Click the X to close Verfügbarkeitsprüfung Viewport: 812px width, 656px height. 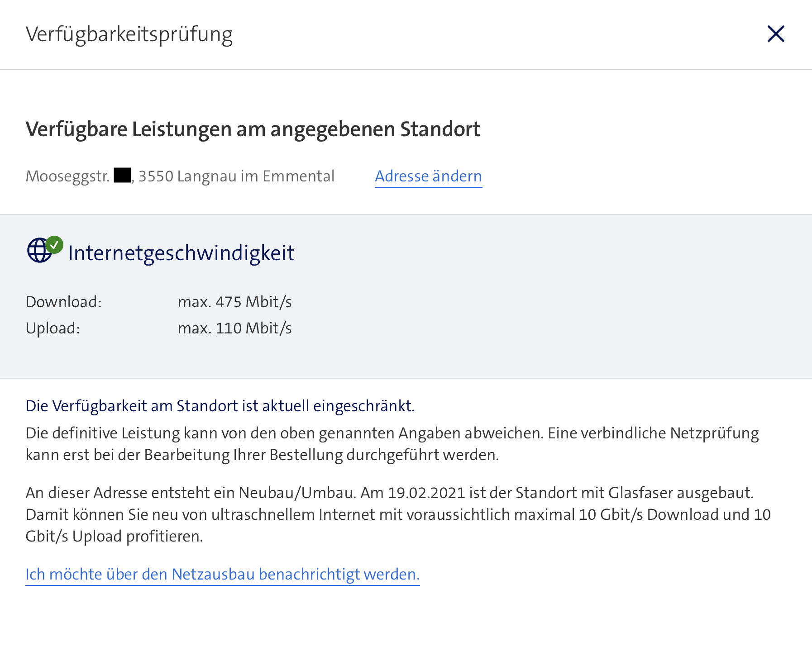click(x=776, y=34)
